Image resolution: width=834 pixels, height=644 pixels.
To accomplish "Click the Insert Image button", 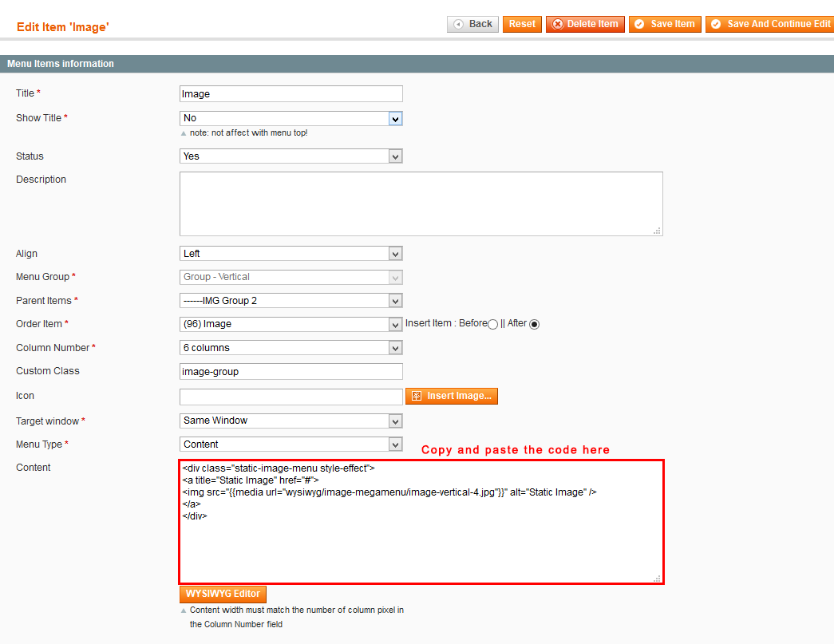I will point(452,396).
